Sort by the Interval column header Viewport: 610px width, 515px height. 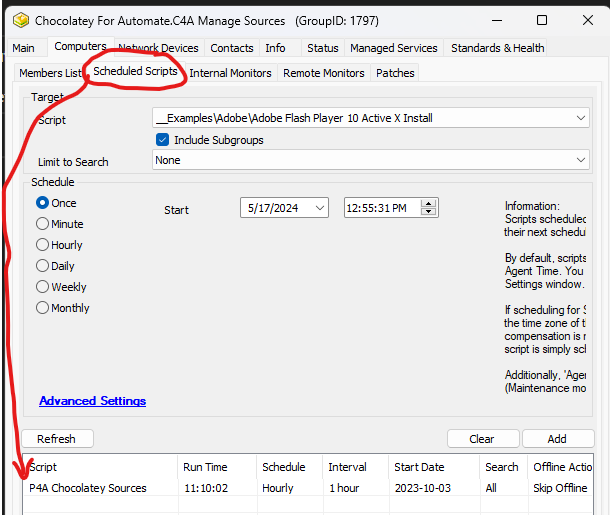(x=356, y=467)
